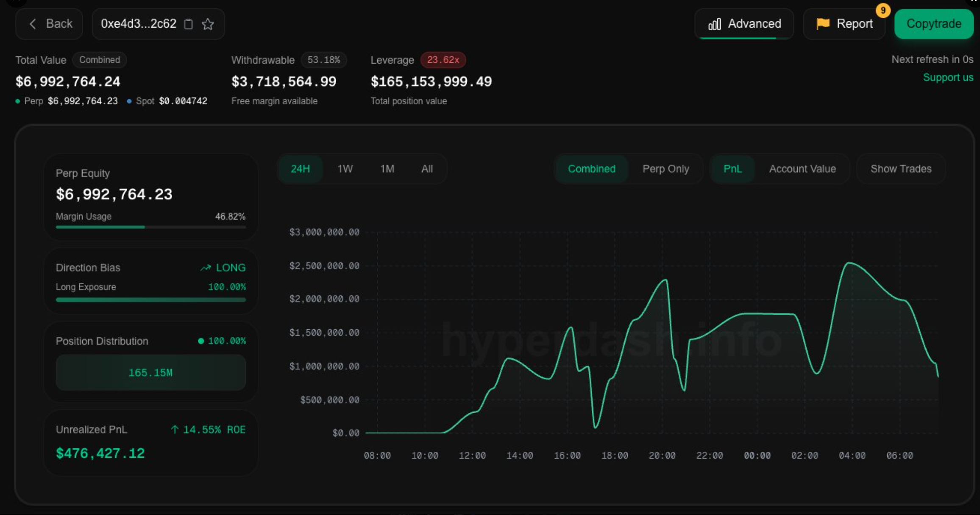Enable Show Trades on chart
Viewport: 980px width, 515px height.
point(901,169)
